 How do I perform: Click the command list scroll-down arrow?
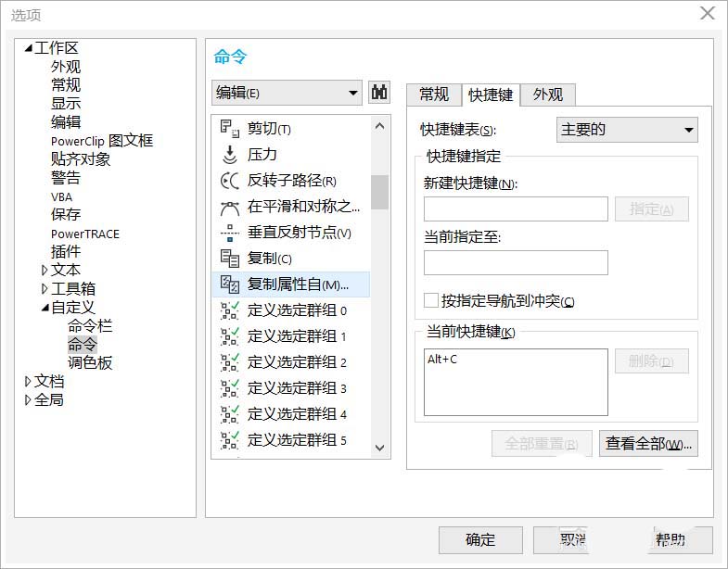click(379, 448)
